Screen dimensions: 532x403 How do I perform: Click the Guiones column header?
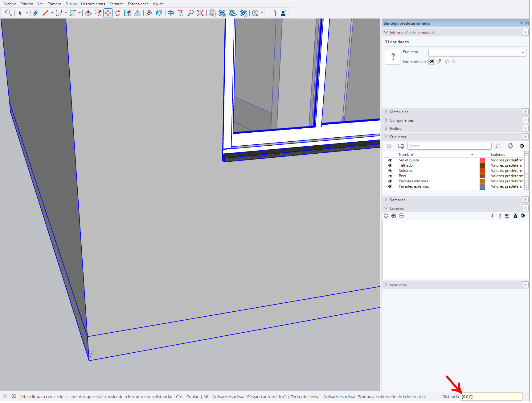tap(499, 155)
